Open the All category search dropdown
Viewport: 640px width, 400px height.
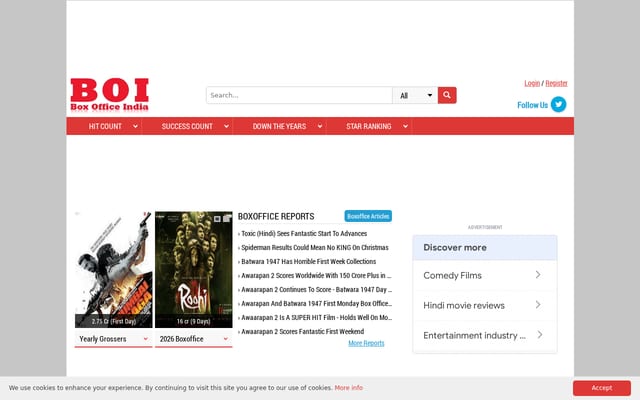[x=415, y=95]
